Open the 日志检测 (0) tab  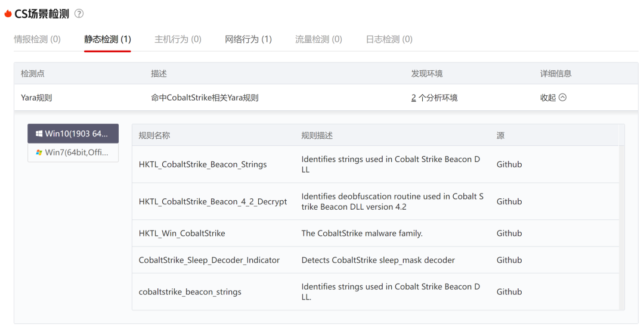tap(389, 39)
